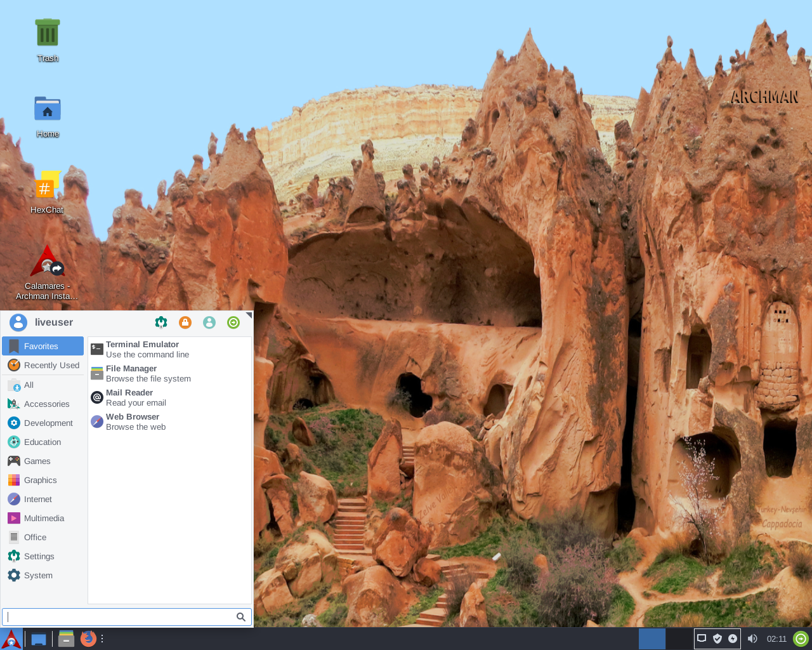Launch Terminal Emulator from favorites

pos(169,349)
